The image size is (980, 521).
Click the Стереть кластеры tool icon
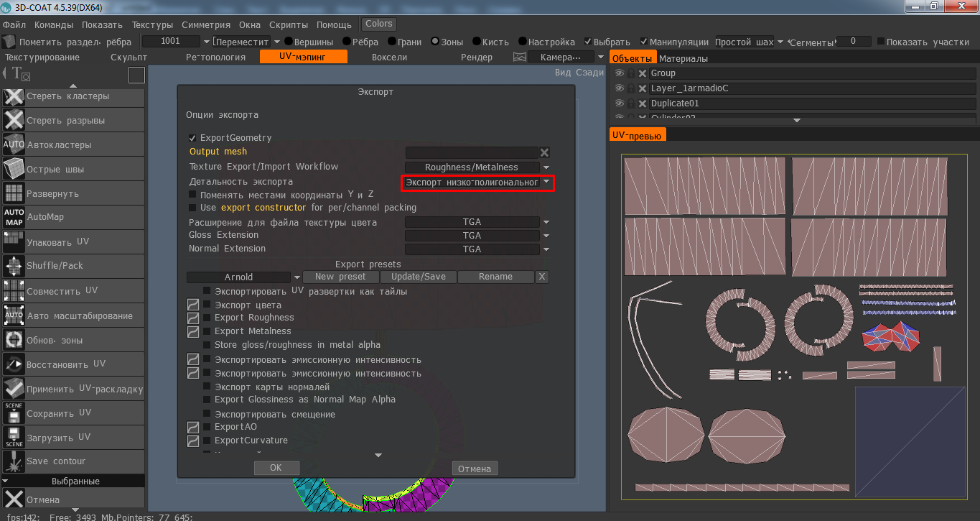[x=14, y=97]
